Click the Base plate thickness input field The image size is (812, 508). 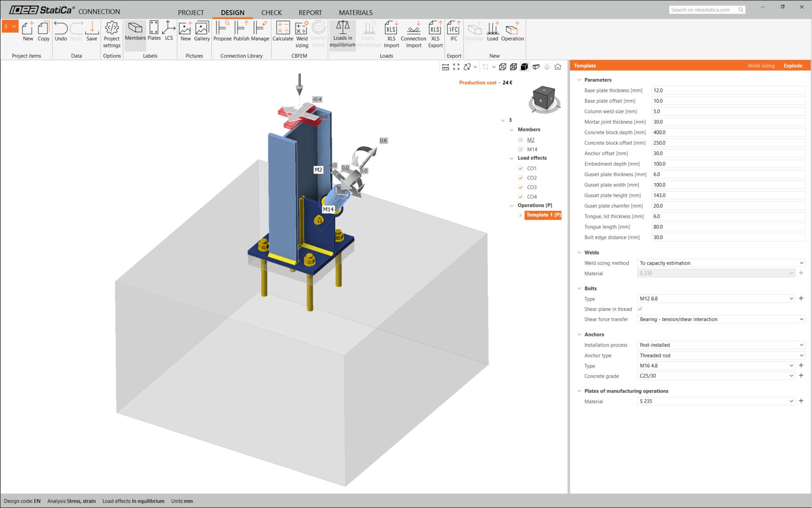[x=728, y=91]
